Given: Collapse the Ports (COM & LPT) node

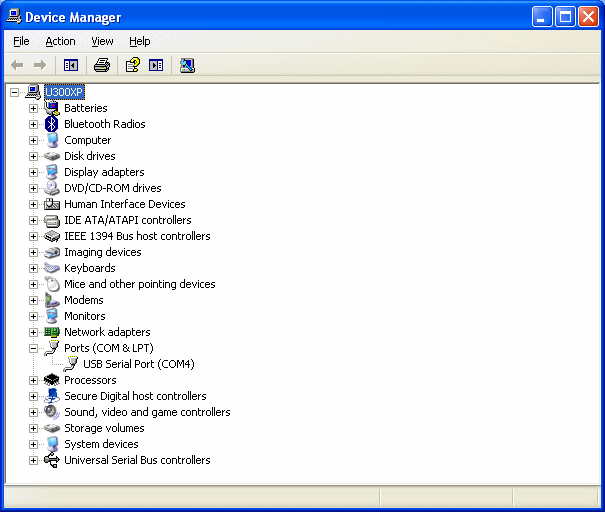Looking at the screenshot, I should 33,348.
